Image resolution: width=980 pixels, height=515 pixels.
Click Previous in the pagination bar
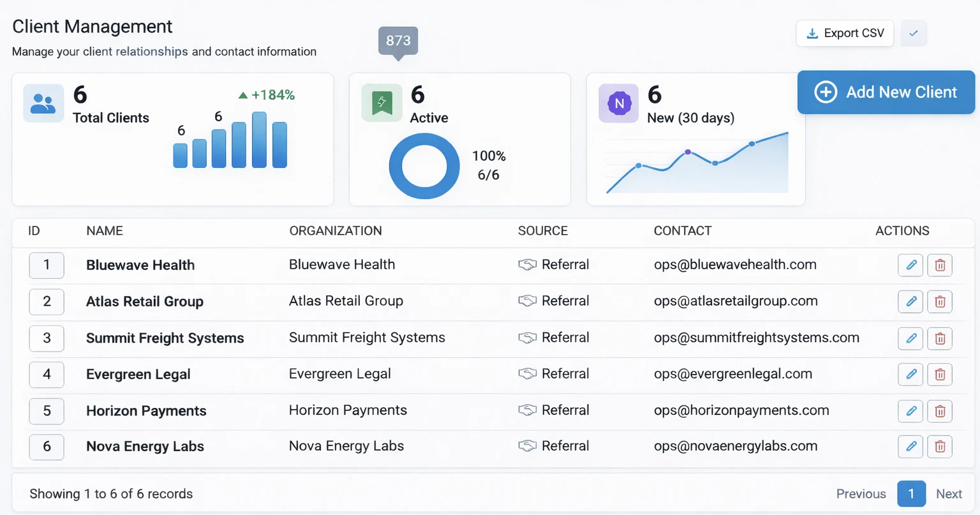coord(861,493)
